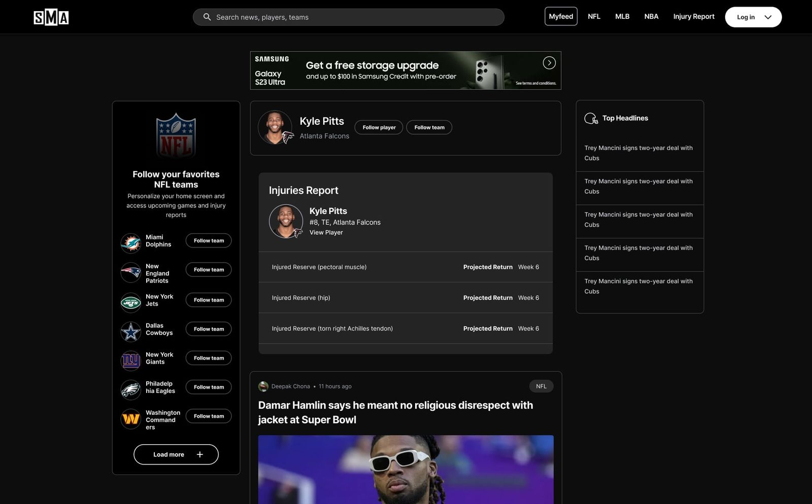The width and height of the screenshot is (812, 504).
Task: Click the Samsung Galaxy S23 Ultra banner
Action: [405, 70]
